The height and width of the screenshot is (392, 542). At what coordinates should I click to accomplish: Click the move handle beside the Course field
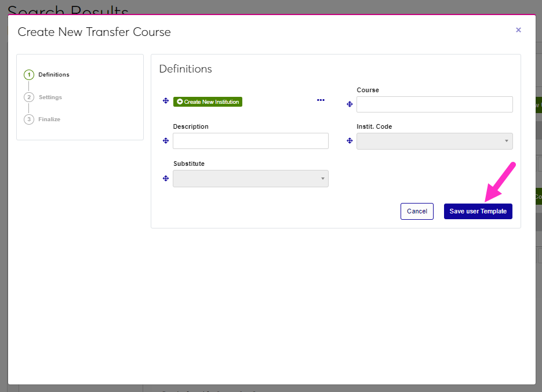350,104
